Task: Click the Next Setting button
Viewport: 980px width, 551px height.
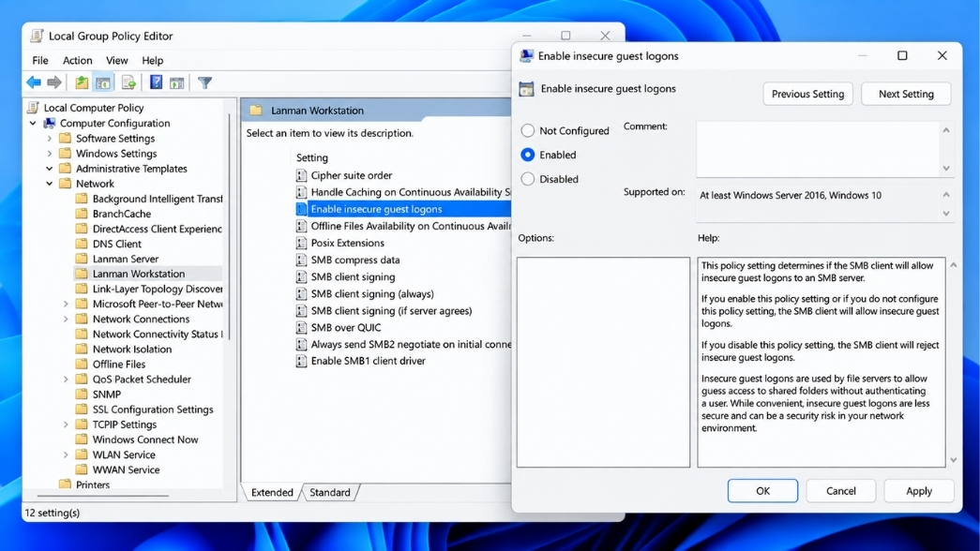Action: point(906,94)
